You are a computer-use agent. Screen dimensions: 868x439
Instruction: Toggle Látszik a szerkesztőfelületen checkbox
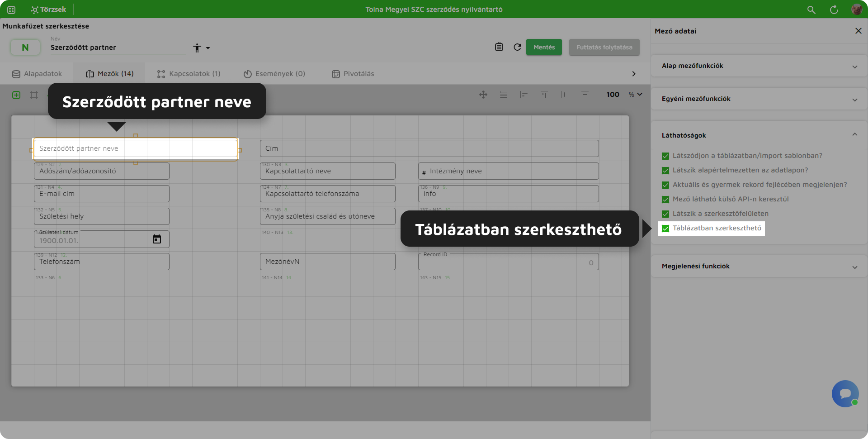[665, 214]
